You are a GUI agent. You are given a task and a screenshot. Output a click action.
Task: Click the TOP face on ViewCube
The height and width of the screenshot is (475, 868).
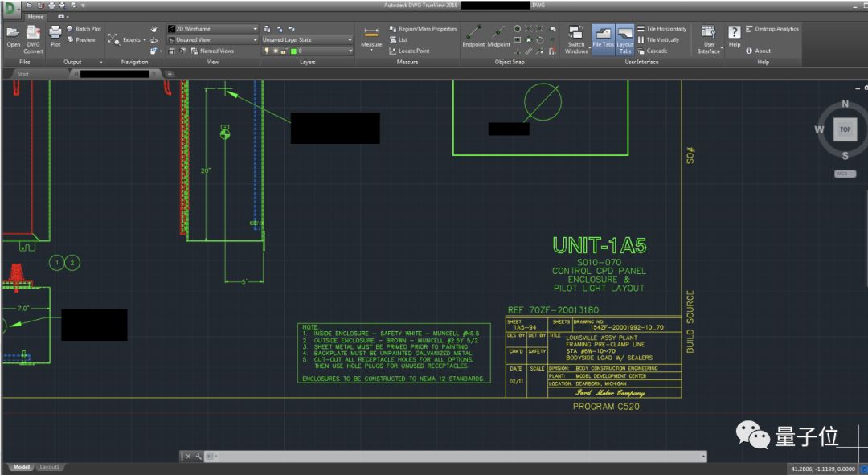[845, 129]
